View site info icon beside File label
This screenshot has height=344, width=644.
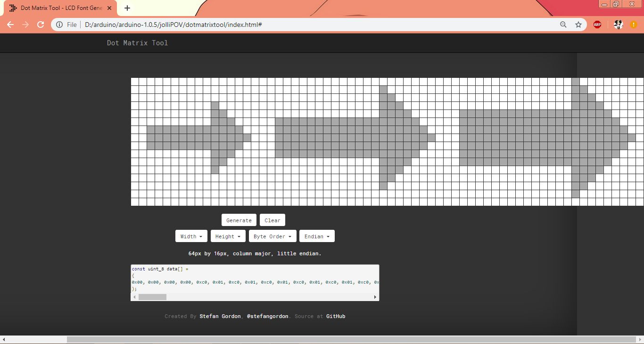[59, 25]
